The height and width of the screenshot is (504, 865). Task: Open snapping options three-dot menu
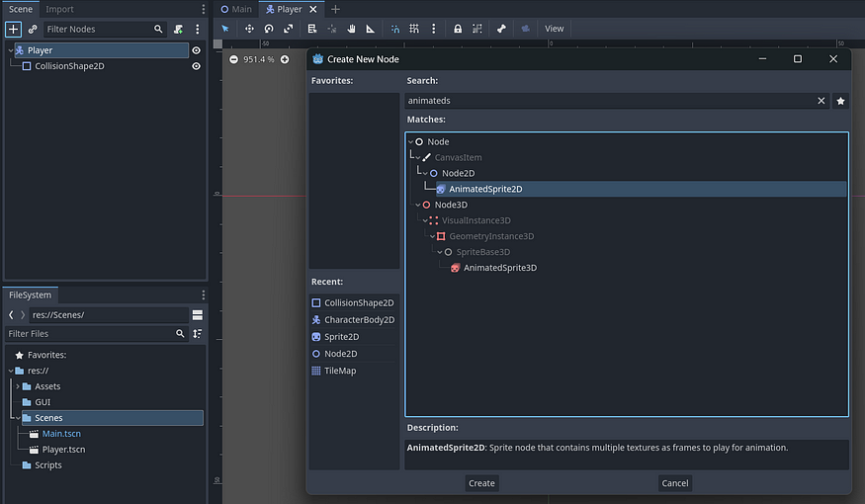(434, 29)
